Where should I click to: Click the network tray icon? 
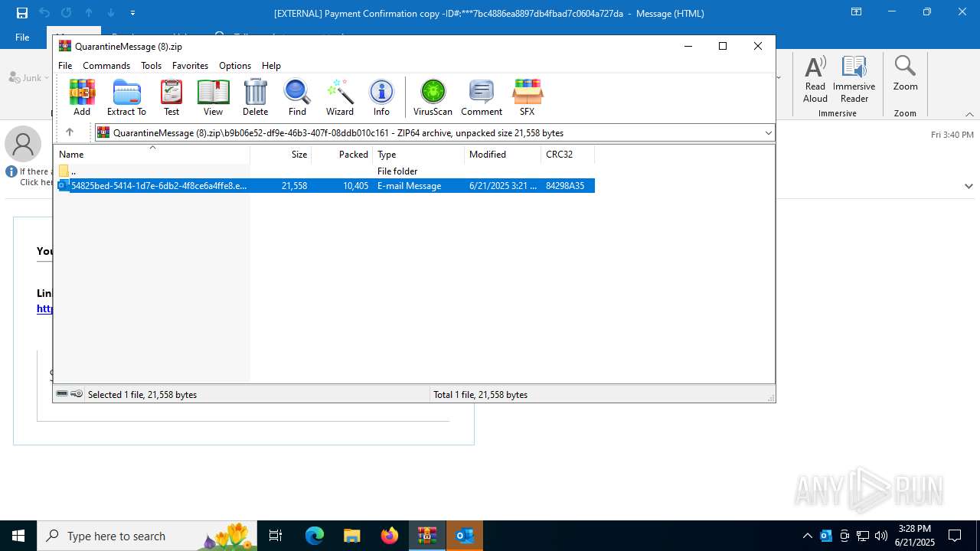[863, 536]
